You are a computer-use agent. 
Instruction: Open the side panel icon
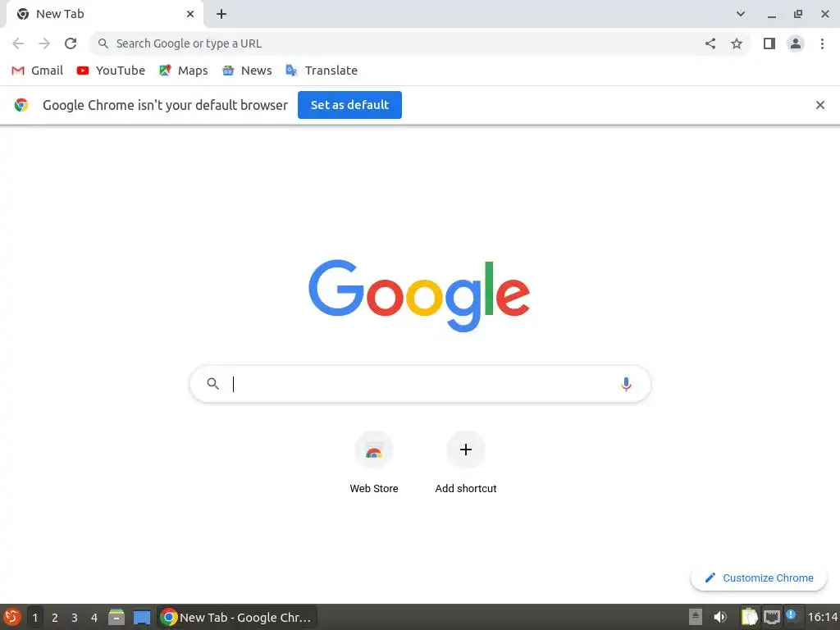pyautogui.click(x=769, y=43)
